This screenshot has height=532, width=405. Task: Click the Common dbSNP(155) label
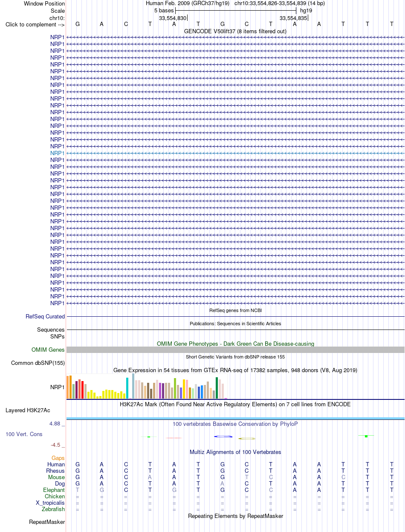pyautogui.click(x=38, y=363)
